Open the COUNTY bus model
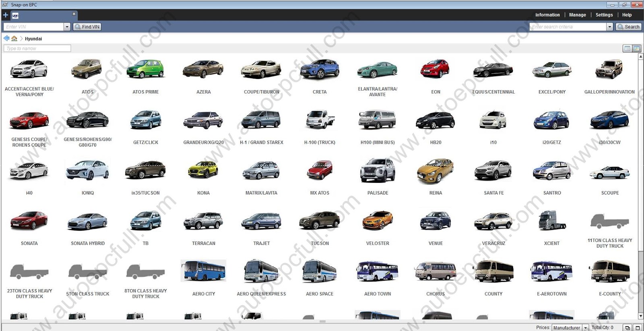This screenshot has height=331, width=644. tap(493, 278)
